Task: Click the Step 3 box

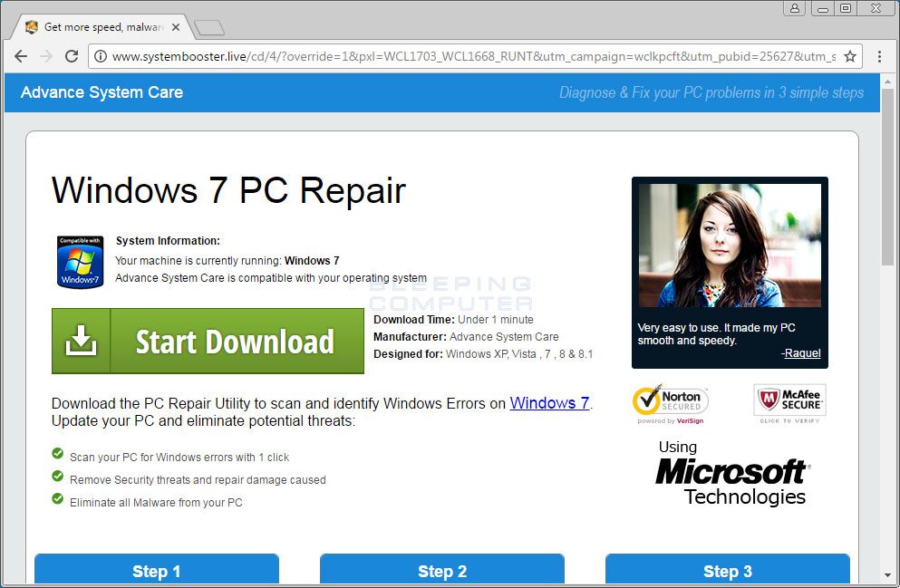Action: 727,570
